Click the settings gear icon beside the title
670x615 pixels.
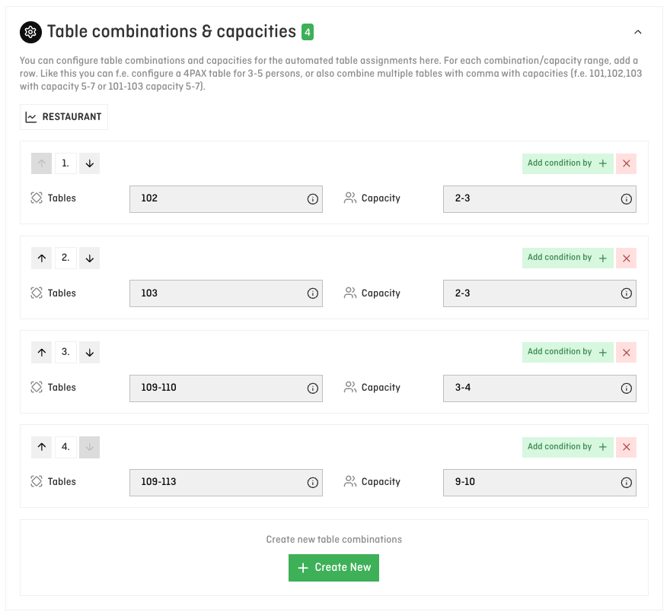[31, 32]
